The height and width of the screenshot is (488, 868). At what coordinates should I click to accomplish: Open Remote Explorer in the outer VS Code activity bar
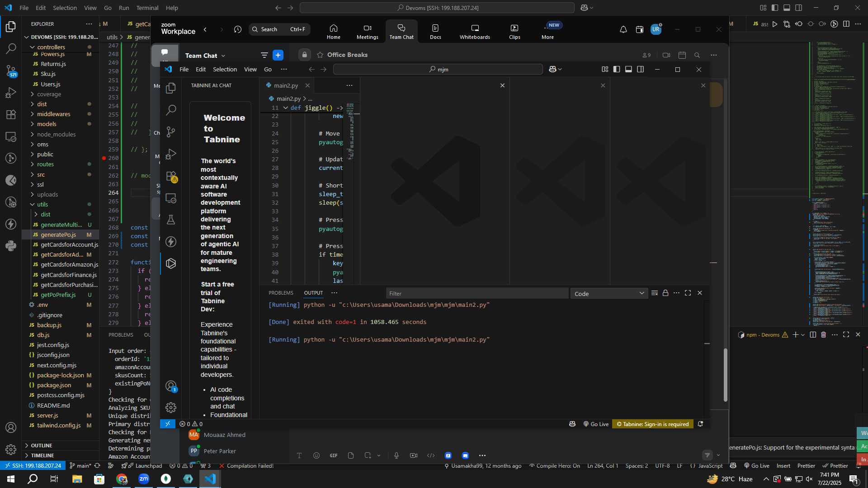pos(11,136)
